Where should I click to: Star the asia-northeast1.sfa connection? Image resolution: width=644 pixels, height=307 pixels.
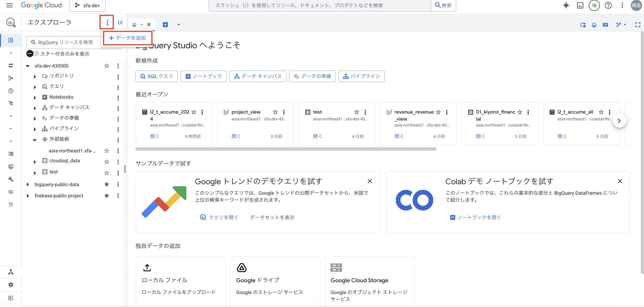click(107, 151)
